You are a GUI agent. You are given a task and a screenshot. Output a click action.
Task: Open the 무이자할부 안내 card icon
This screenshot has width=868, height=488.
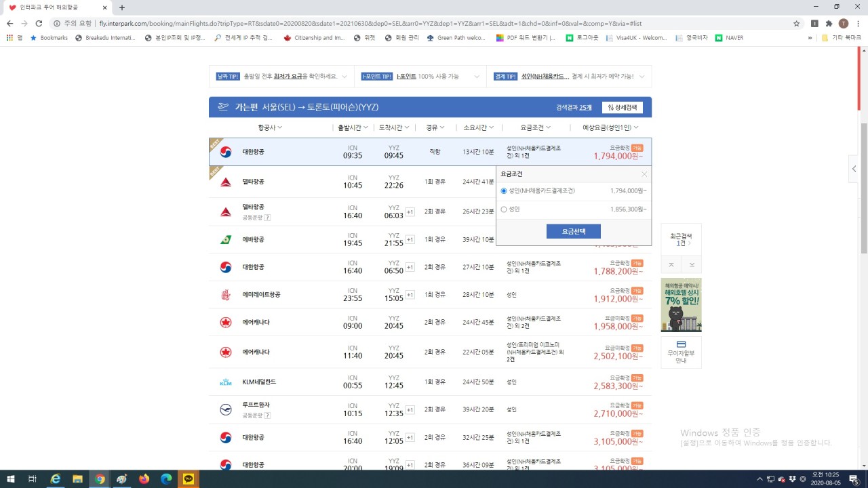tap(681, 344)
